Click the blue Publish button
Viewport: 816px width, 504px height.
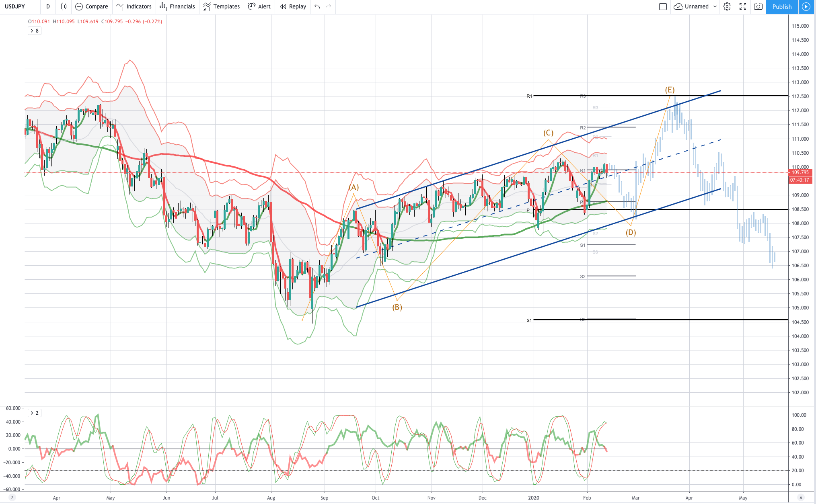pyautogui.click(x=782, y=6)
